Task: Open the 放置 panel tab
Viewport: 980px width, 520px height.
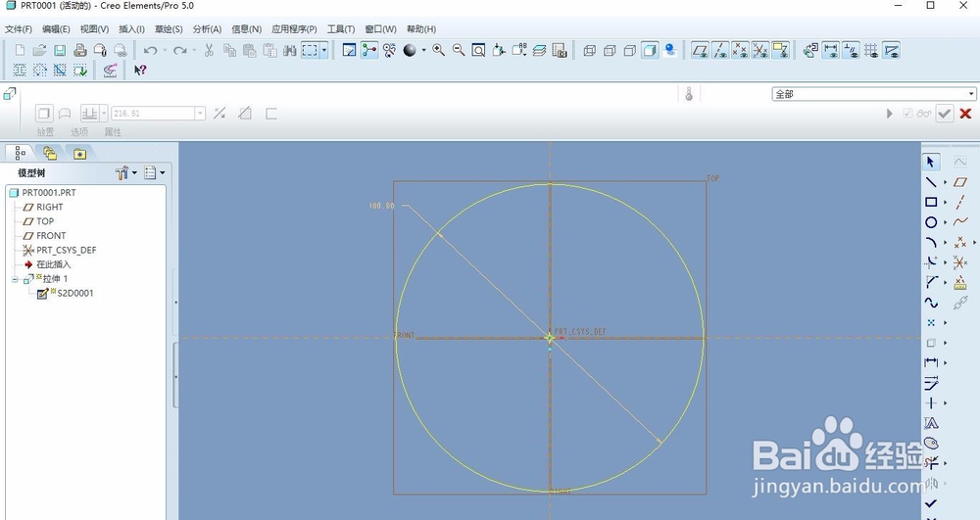Action: click(x=46, y=132)
